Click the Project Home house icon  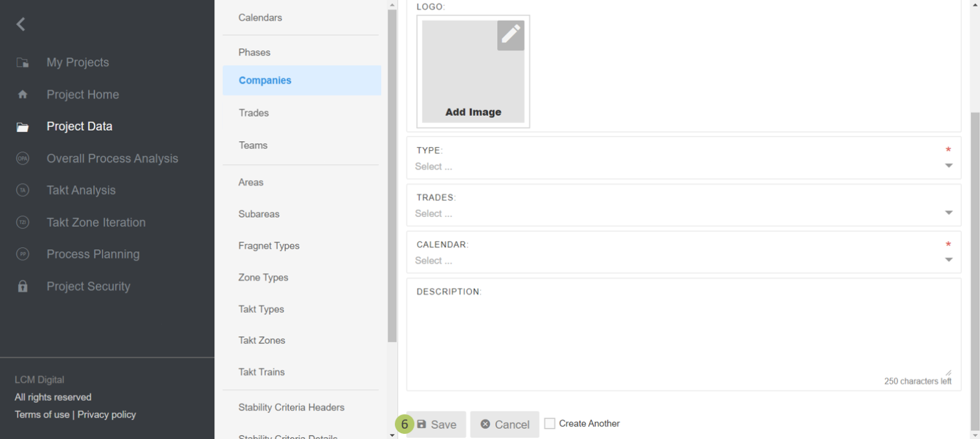pos(23,95)
